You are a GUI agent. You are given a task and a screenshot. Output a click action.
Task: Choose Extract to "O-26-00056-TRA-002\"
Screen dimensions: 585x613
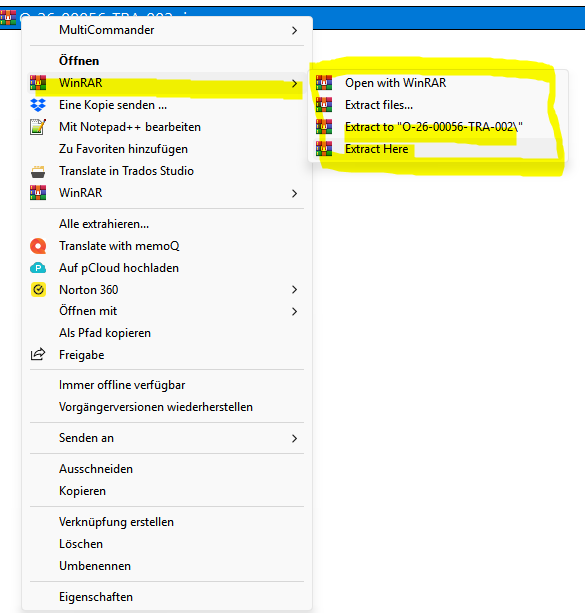coord(438,127)
